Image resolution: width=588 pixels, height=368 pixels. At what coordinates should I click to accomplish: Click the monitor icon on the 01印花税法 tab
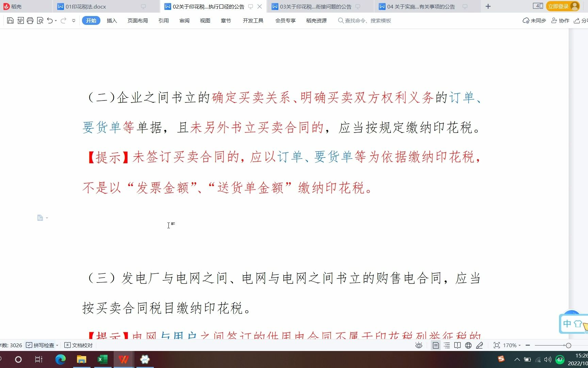[x=143, y=6]
